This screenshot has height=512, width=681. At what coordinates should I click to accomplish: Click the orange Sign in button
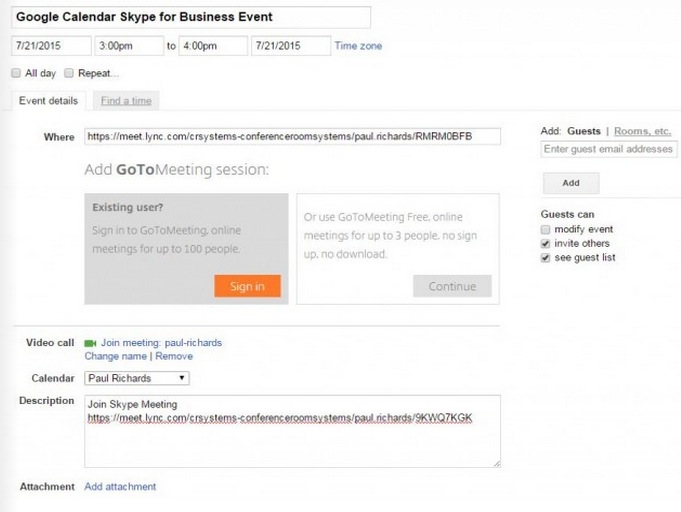pos(247,286)
